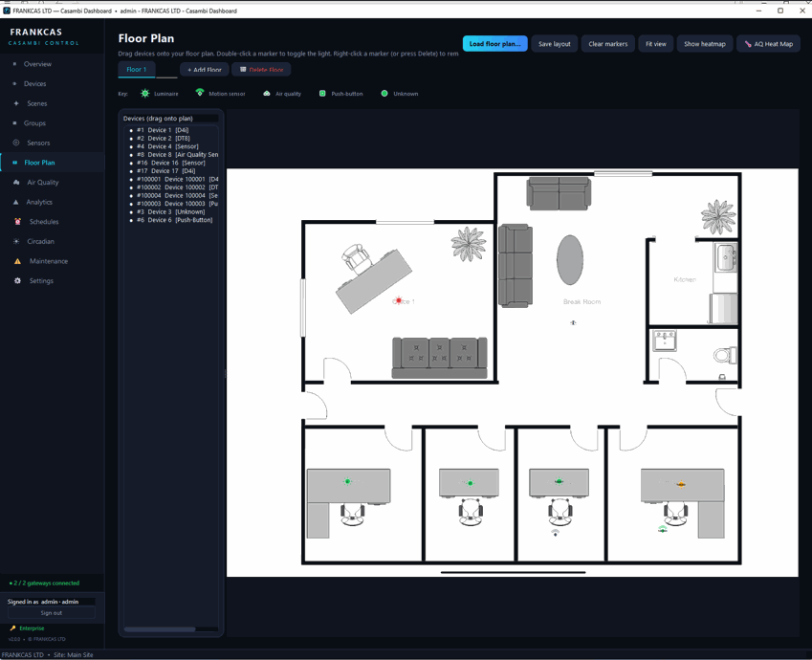812x660 pixels.
Task: Click the 'Devices (drag onto plan)' panel header
Action: [158, 119]
